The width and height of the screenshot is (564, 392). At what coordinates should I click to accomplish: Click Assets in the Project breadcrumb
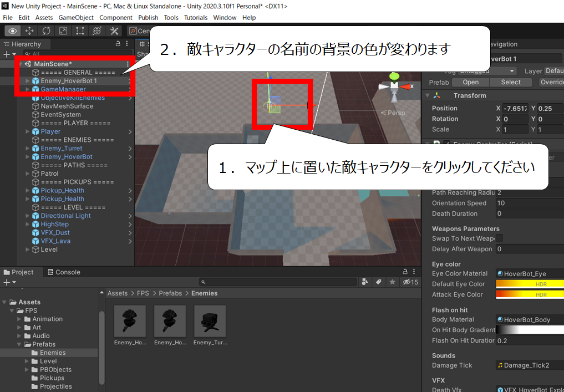click(x=117, y=293)
